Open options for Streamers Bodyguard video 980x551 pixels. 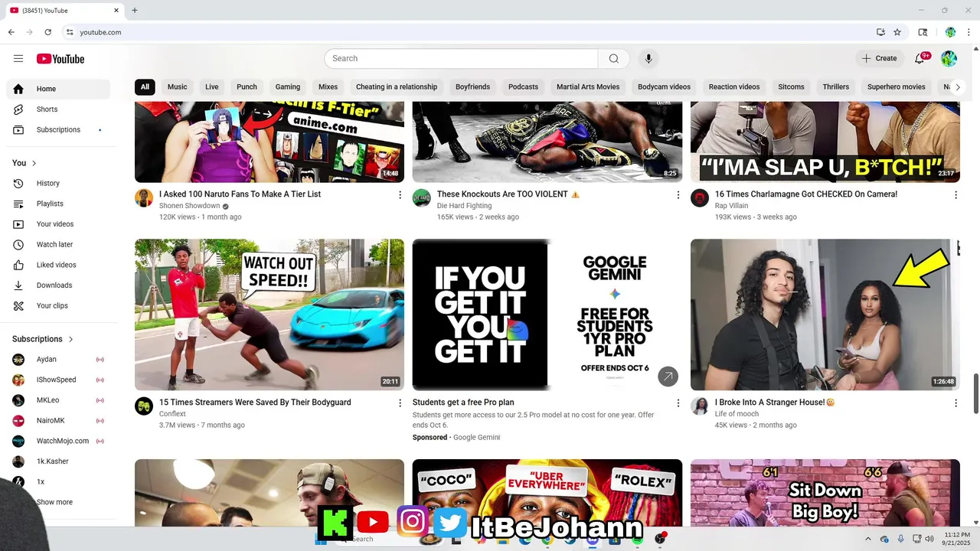[400, 403]
